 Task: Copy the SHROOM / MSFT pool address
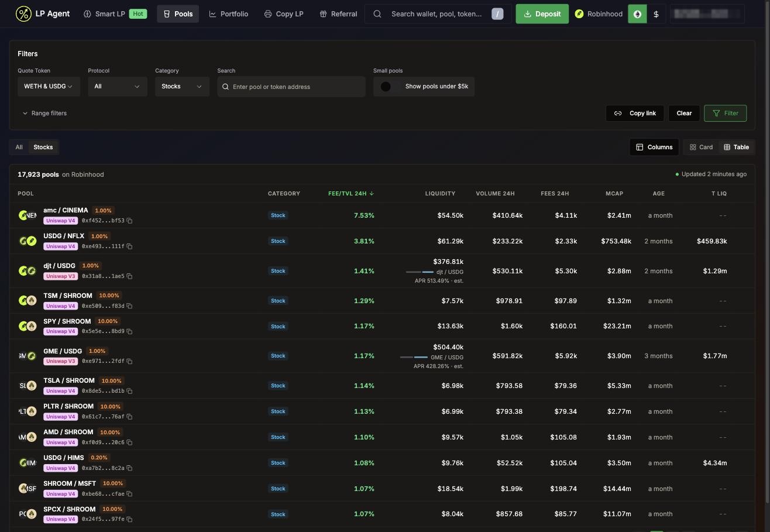coord(129,494)
